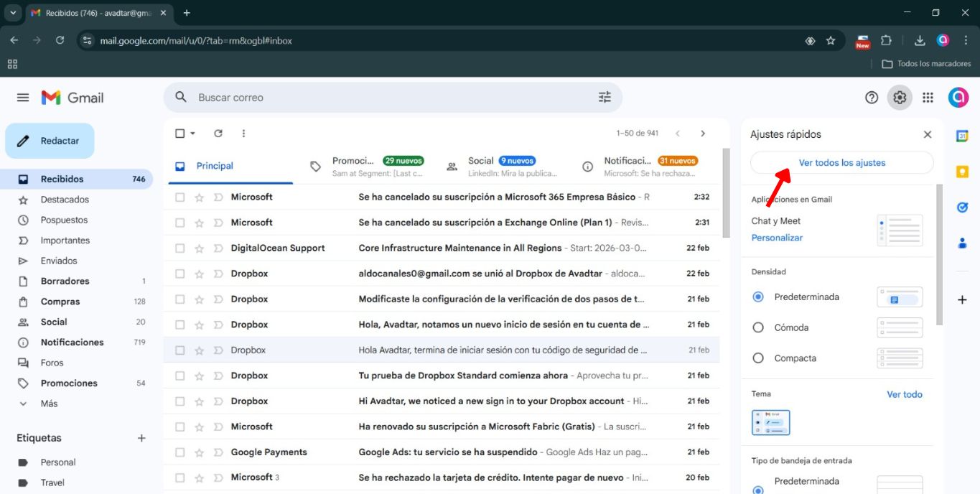Open the More options three-dot menu above emails
The width and height of the screenshot is (980, 494).
coord(244,134)
